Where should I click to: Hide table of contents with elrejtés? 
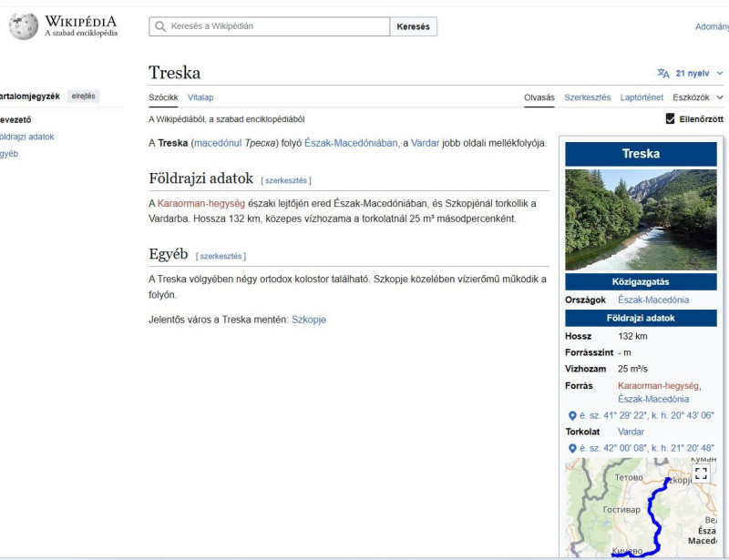[83, 97]
